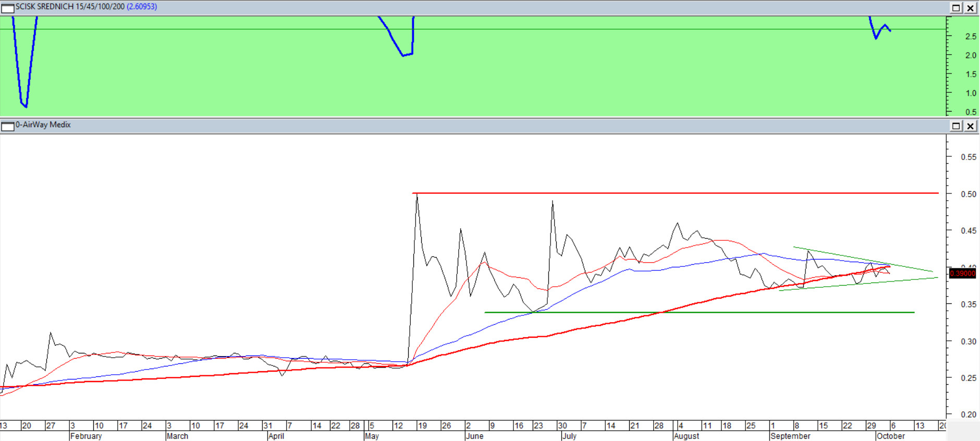Click the May month label on the date axis
Screen dimensions: 980x441
point(372,436)
